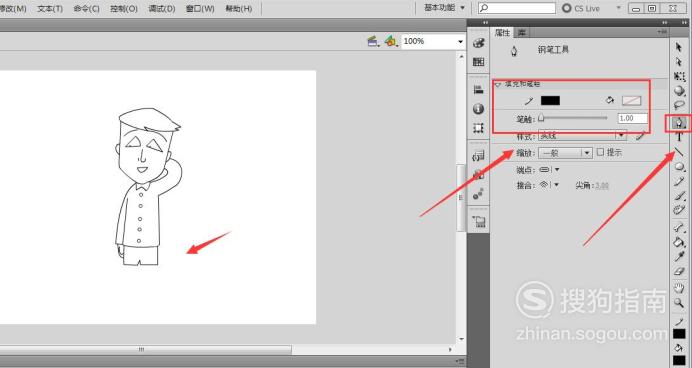This screenshot has height=368, width=692.
Task: Select the Paint Bucket tool
Action: click(679, 241)
